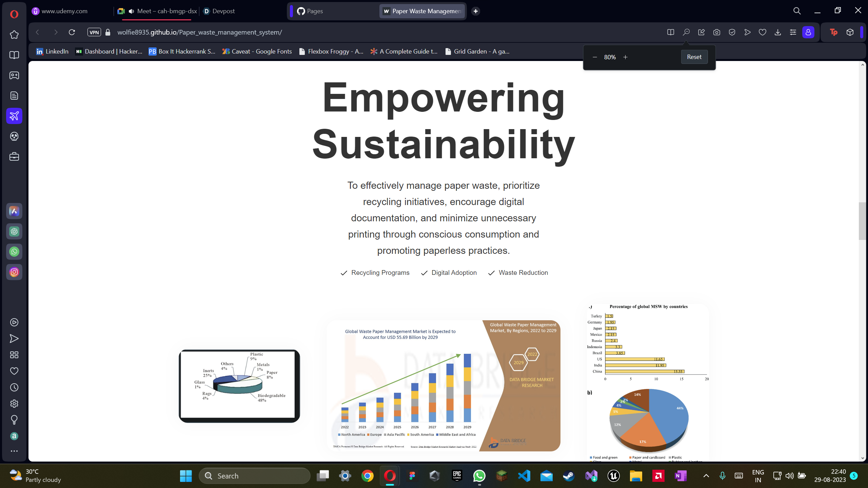Increase zoom with the plus button
Screen dimensions: 868x488
click(x=625, y=57)
